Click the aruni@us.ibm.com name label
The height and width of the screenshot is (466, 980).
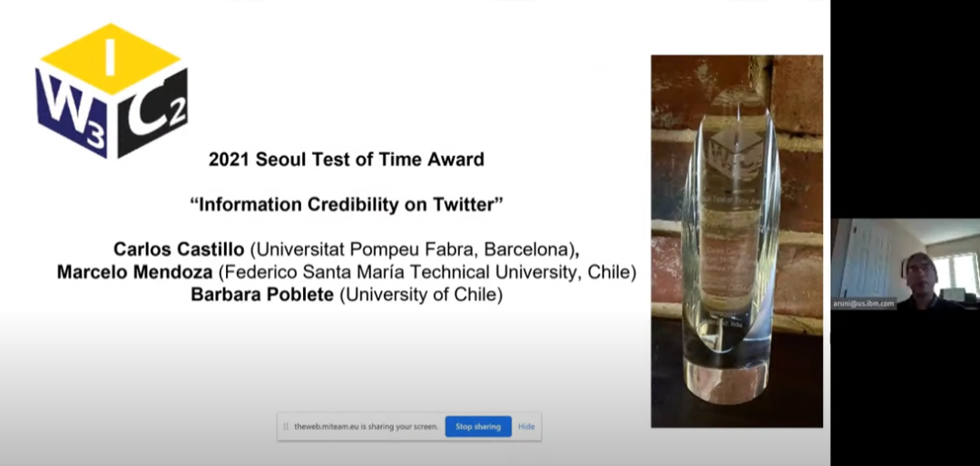click(866, 304)
